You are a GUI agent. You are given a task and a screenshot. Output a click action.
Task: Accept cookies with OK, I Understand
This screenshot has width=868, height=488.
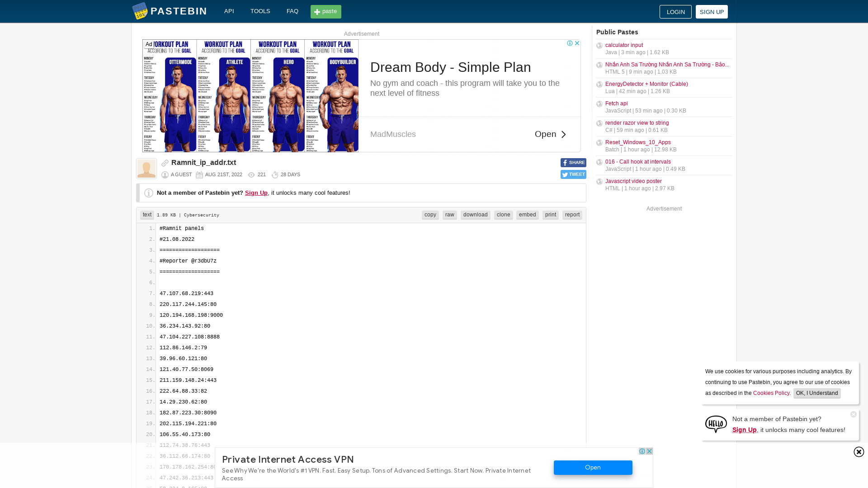click(x=816, y=393)
